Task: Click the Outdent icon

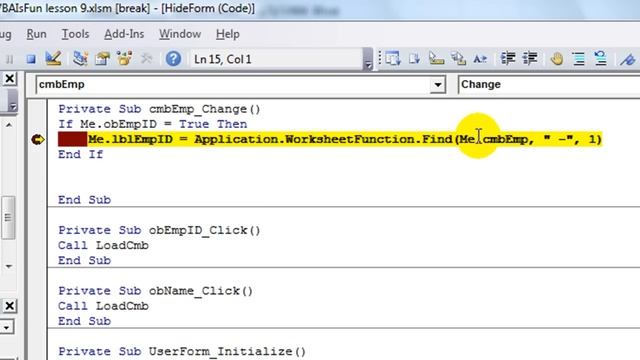Action: point(530,59)
